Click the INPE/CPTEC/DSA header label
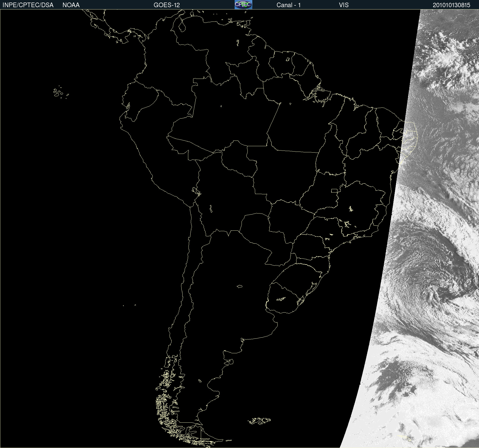Screen dimensions: 479x448 pos(28,5)
